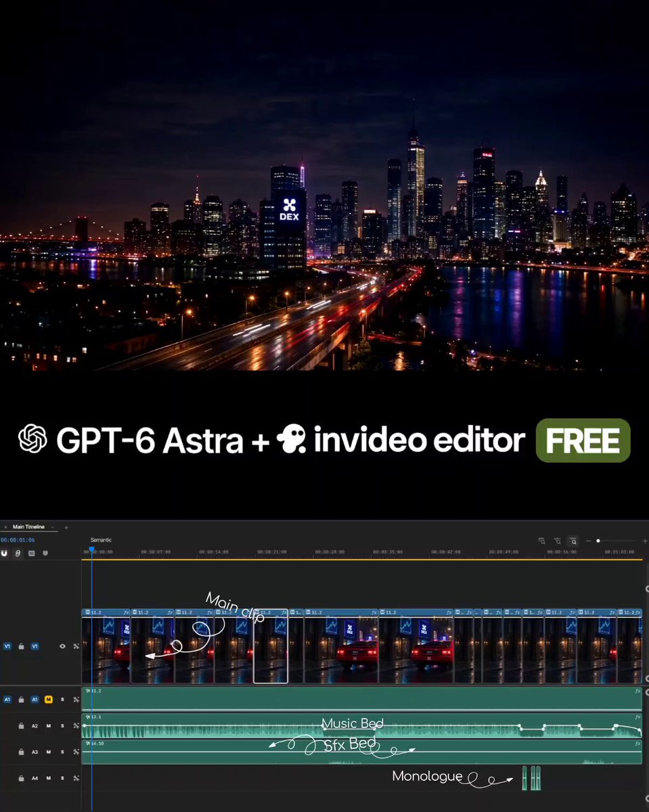Zoom out timeline with minus button

point(588,541)
